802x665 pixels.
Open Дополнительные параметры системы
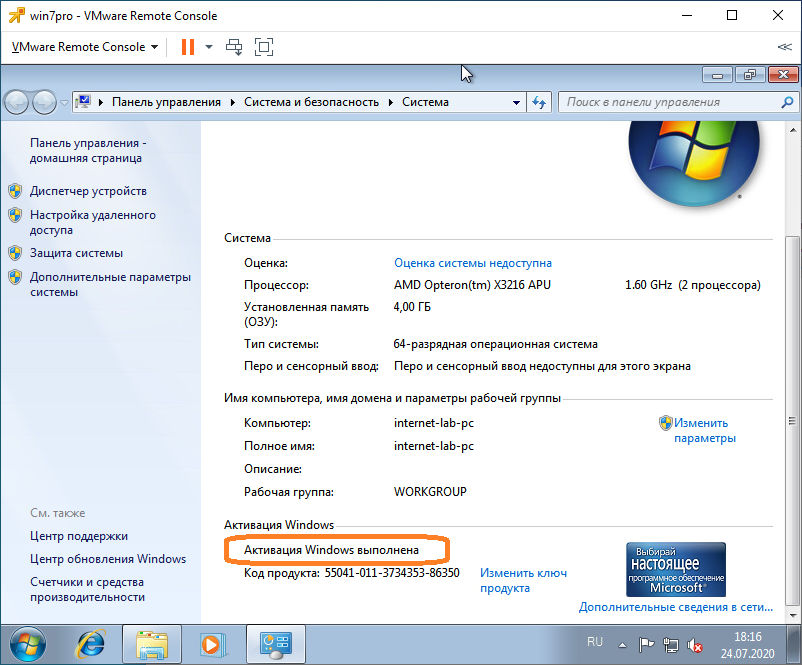(110, 284)
